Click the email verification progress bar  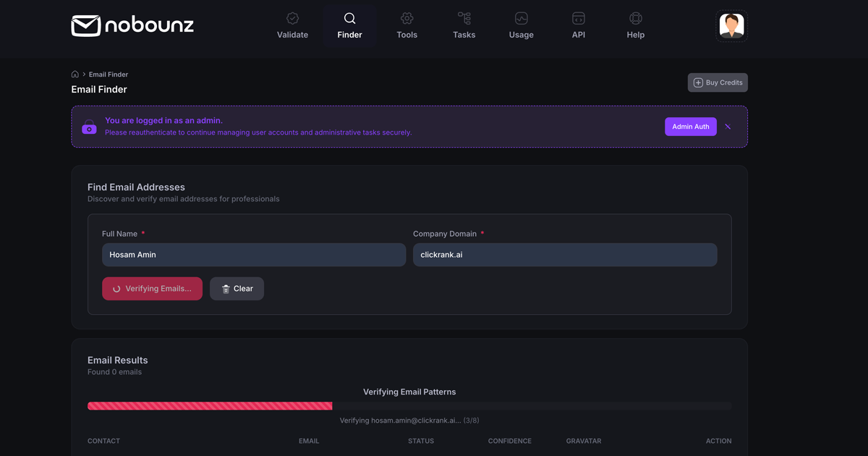click(x=409, y=405)
